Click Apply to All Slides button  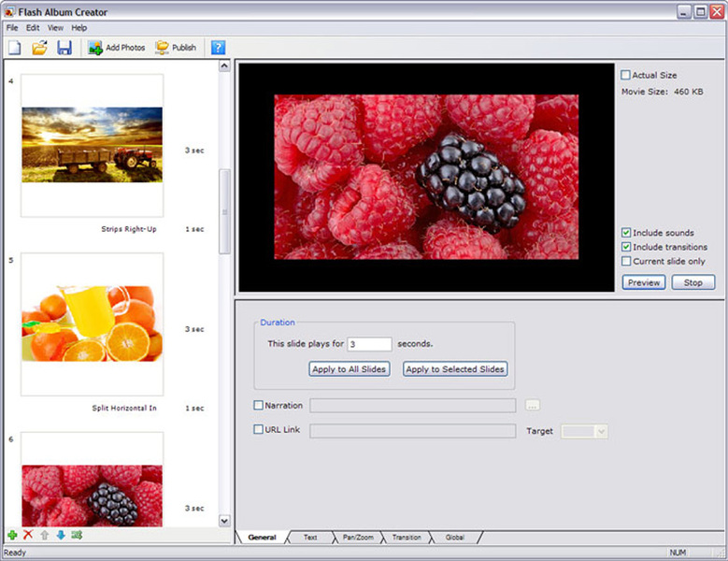pos(350,369)
